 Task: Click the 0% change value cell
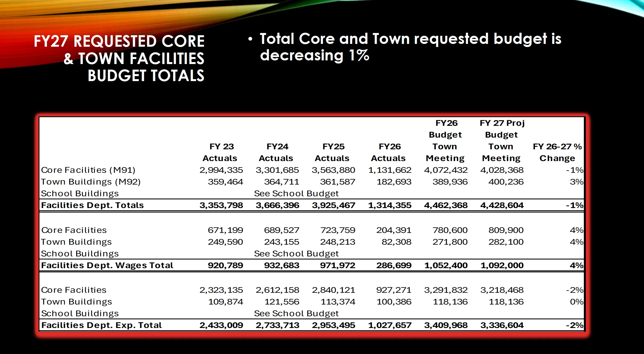(x=576, y=302)
